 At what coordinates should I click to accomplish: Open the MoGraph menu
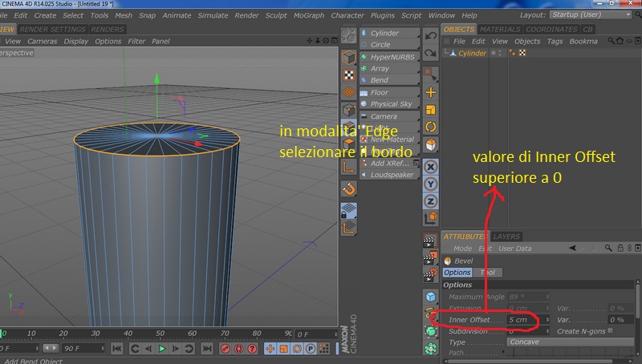pyautogui.click(x=309, y=15)
